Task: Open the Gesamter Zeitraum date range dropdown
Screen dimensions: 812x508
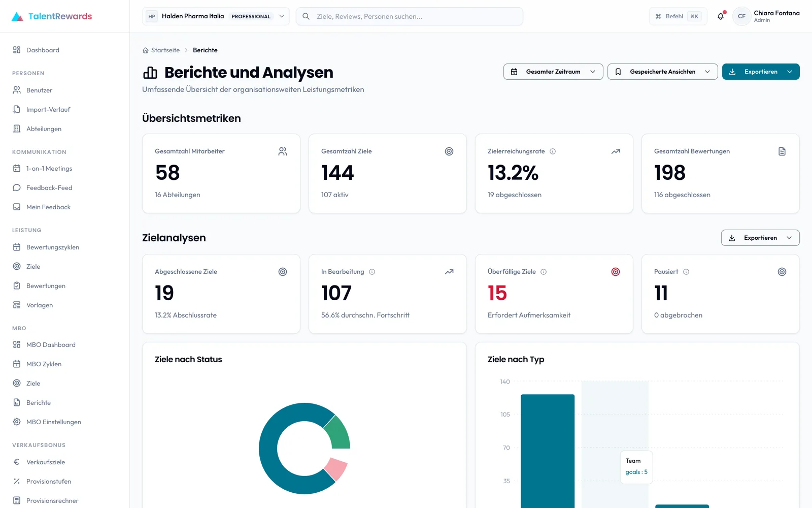Action: tap(553, 72)
